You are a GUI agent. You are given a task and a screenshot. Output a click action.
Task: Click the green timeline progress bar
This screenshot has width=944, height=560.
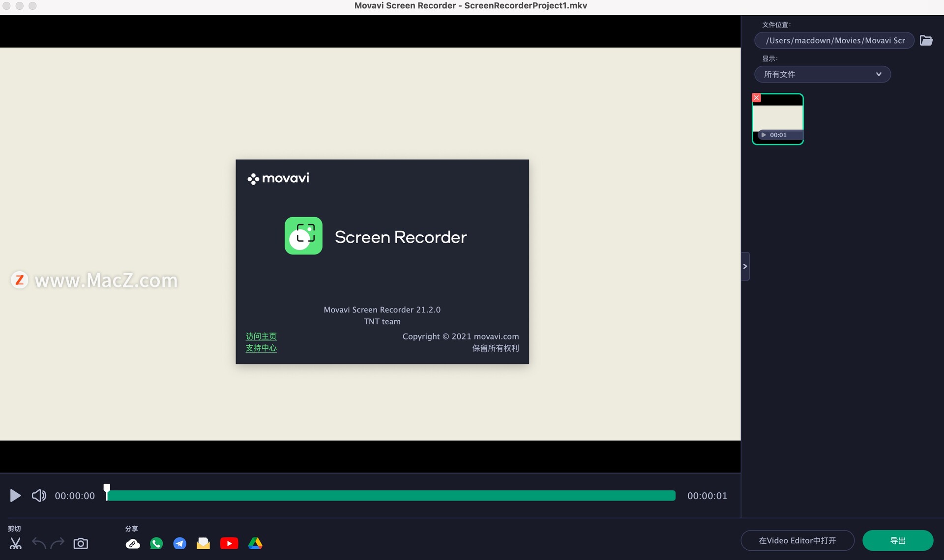coord(391,496)
